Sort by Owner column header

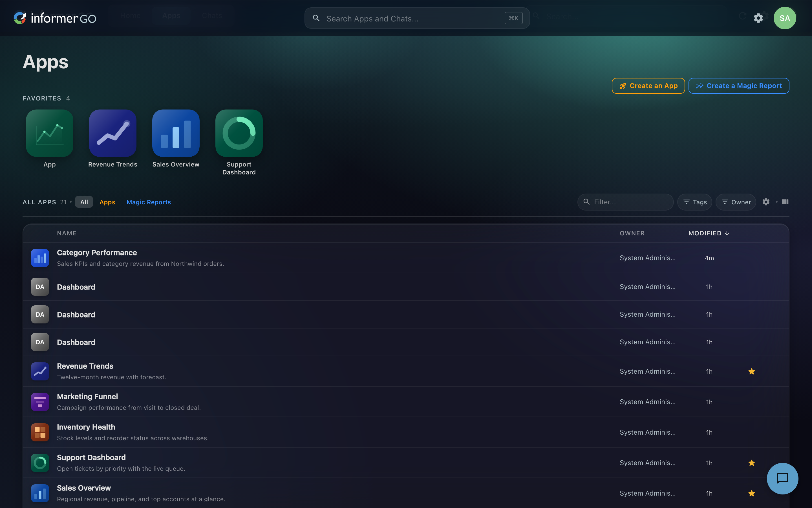(632, 233)
